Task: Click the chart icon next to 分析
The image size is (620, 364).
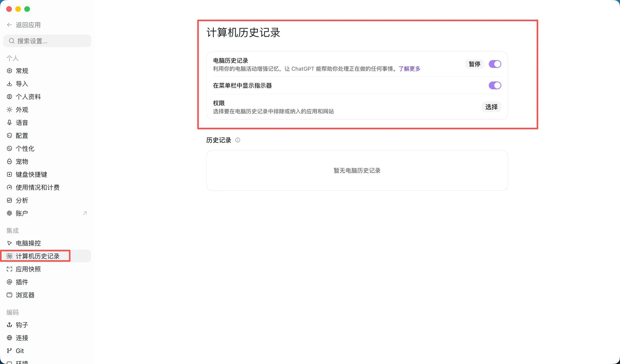Action: coord(9,200)
